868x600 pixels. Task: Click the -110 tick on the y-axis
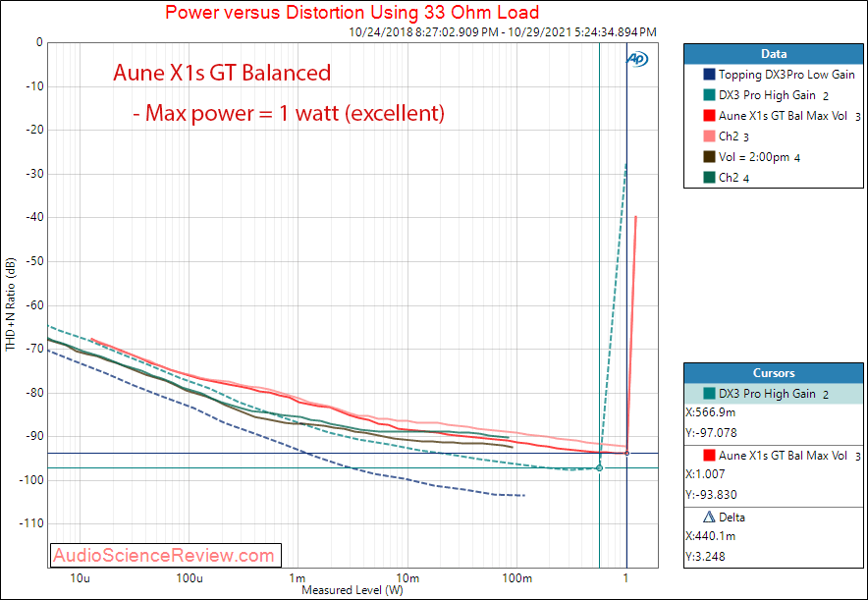[x=31, y=523]
